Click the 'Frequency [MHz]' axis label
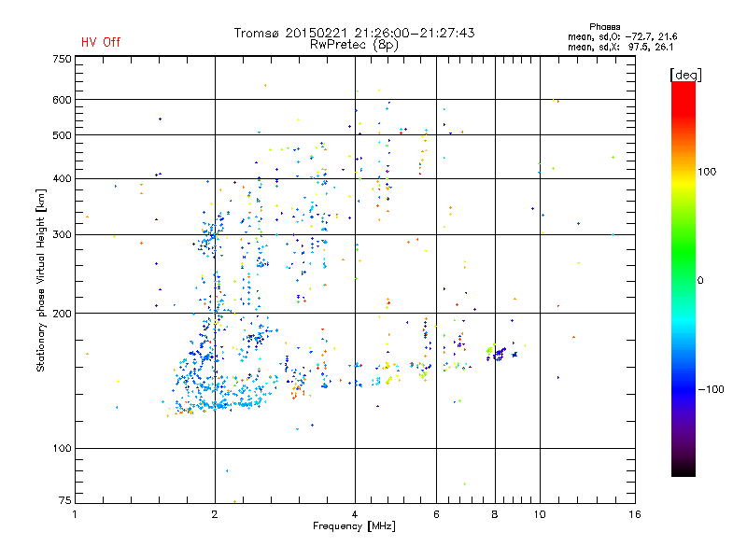Image resolution: width=747 pixels, height=560 pixels. tap(354, 526)
